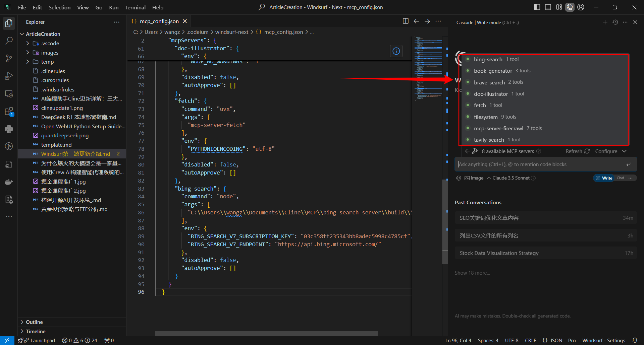
Task: Open the Remote Explorer view
Action: tap(9, 94)
